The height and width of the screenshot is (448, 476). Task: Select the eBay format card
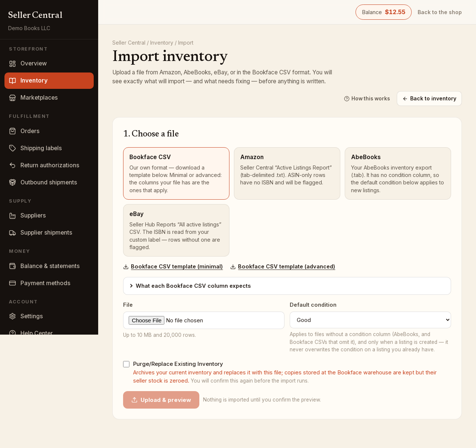[x=176, y=231]
